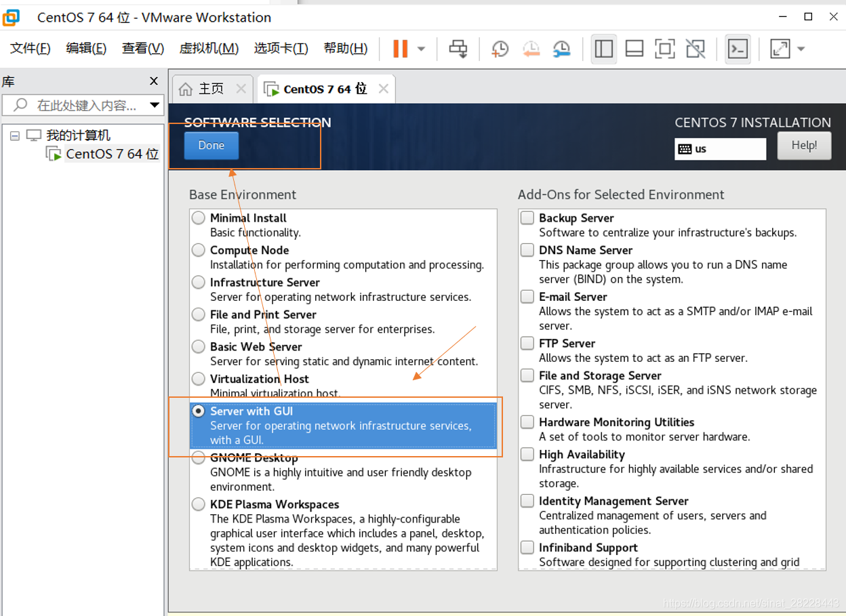Toggle the library sidebar view icon
The width and height of the screenshot is (846, 616).
(x=603, y=49)
